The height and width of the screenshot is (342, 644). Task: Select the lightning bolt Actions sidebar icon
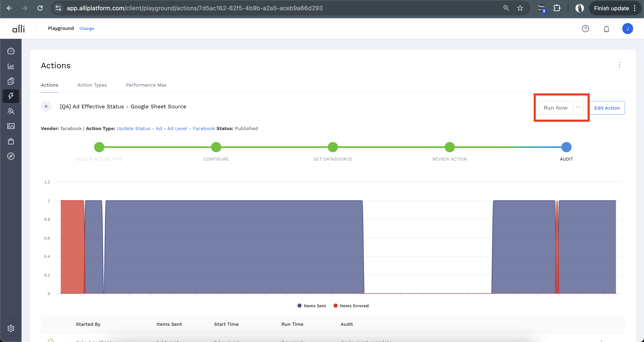coord(11,96)
